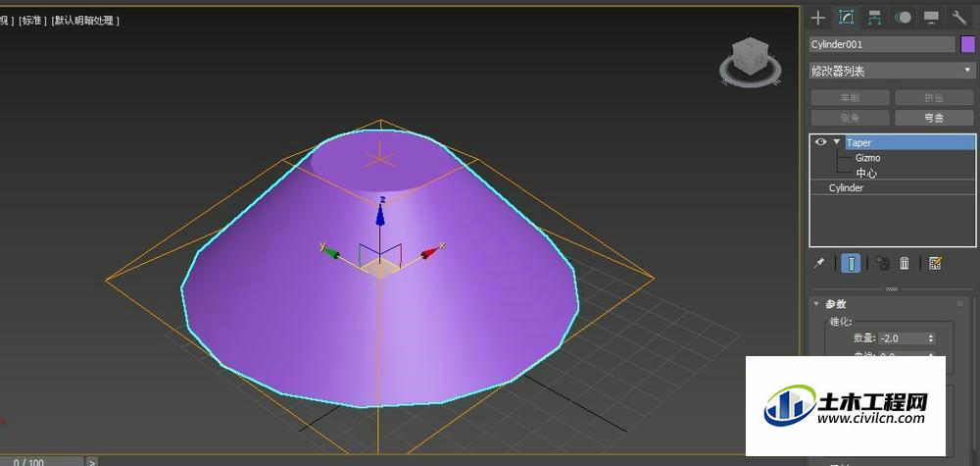This screenshot has width=980, height=466.
Task: Collapse the Taper modifier sub-levels
Action: click(836, 142)
